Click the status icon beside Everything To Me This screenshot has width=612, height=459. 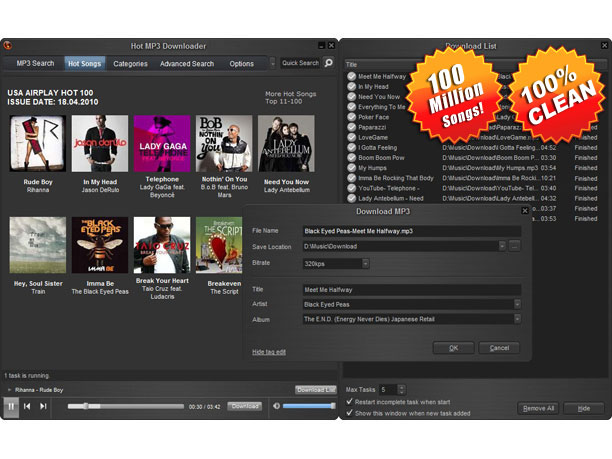click(352, 107)
